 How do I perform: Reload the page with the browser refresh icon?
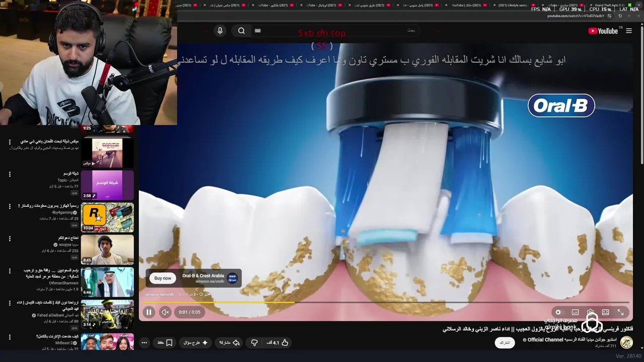(x=620, y=16)
